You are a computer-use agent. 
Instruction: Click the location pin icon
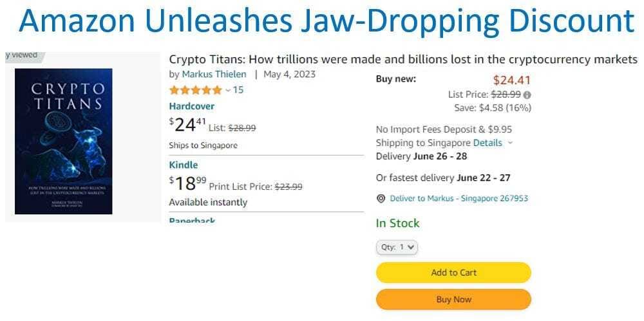(x=381, y=199)
